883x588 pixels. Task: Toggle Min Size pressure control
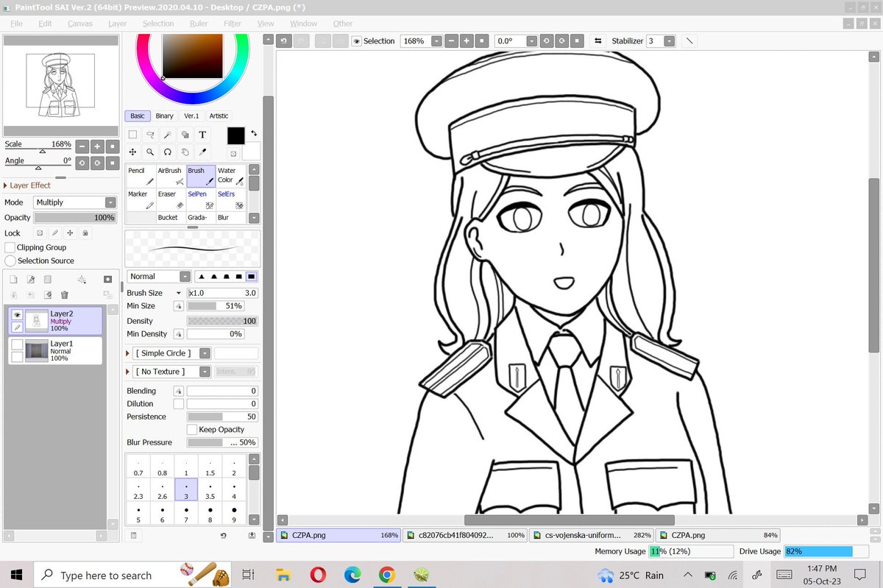[x=178, y=305]
